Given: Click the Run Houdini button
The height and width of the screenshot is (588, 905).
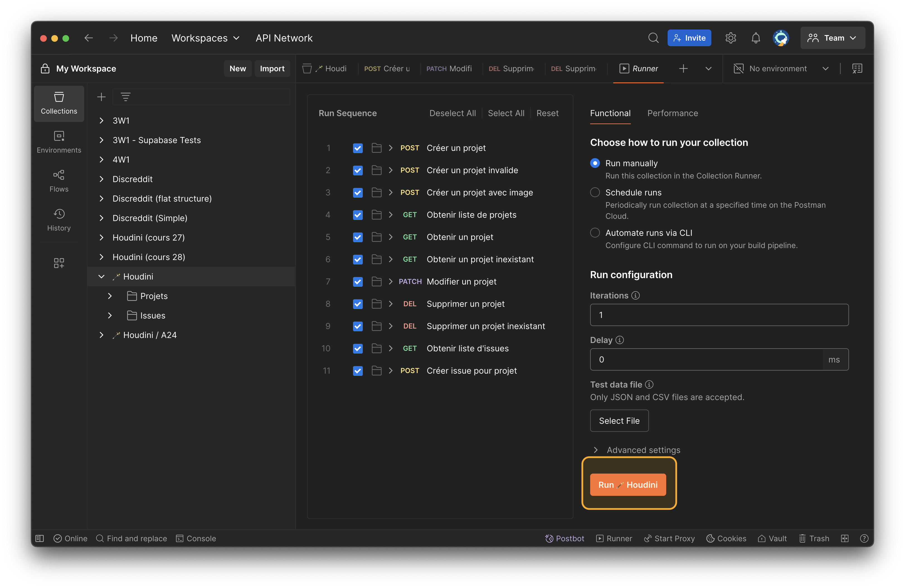Looking at the screenshot, I should click(x=627, y=485).
